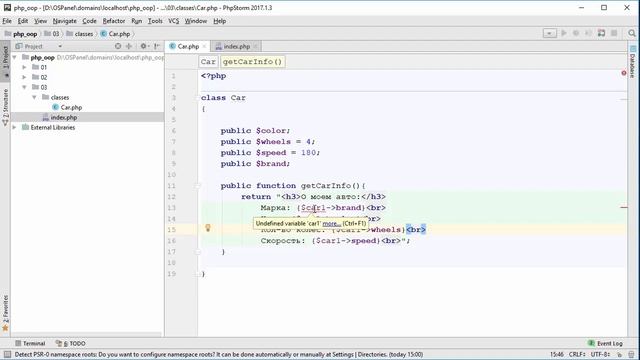Click the Run with Coverage icon
The width and height of the screenshot is (640, 360).
point(588,33)
